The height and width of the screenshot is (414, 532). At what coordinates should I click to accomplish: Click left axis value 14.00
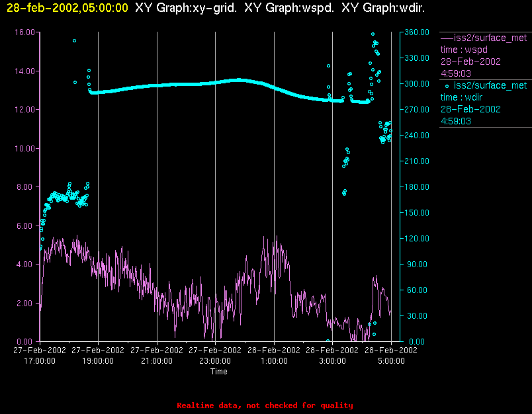[24, 71]
